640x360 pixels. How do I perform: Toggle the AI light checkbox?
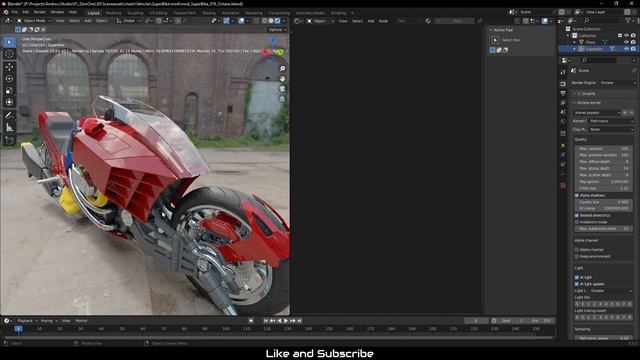[577, 278]
